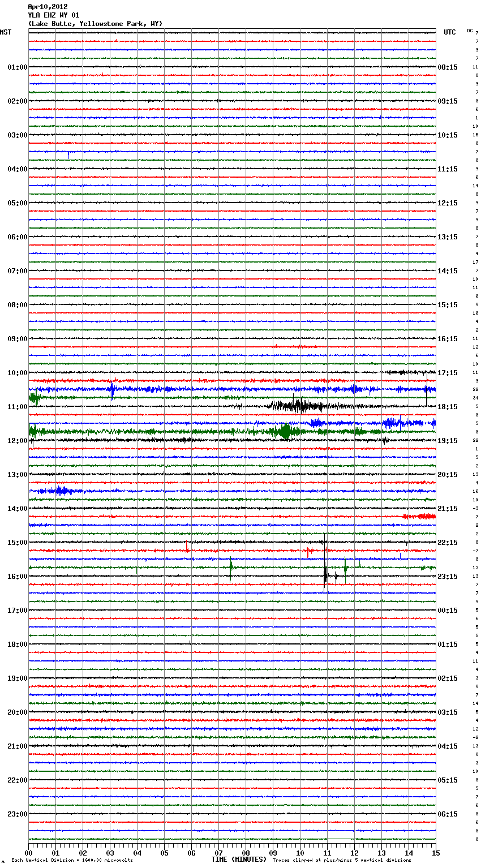This screenshot has height=868, width=481.
Task: Select the 08:00 MST time label
Action: (x=17, y=305)
